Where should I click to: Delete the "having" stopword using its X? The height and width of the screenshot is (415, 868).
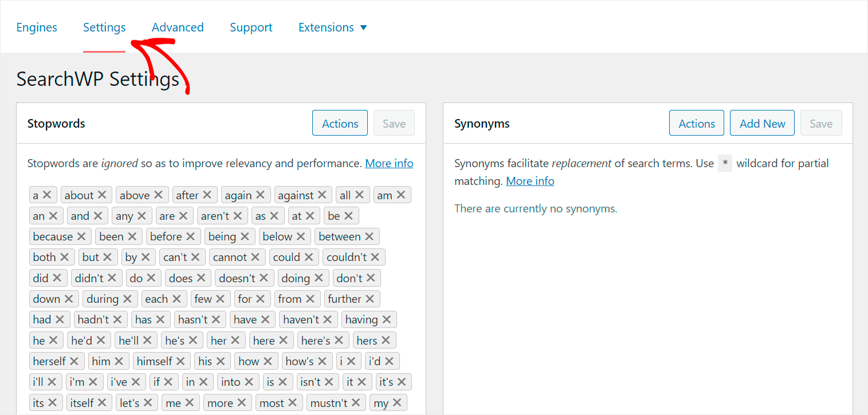[x=387, y=319]
